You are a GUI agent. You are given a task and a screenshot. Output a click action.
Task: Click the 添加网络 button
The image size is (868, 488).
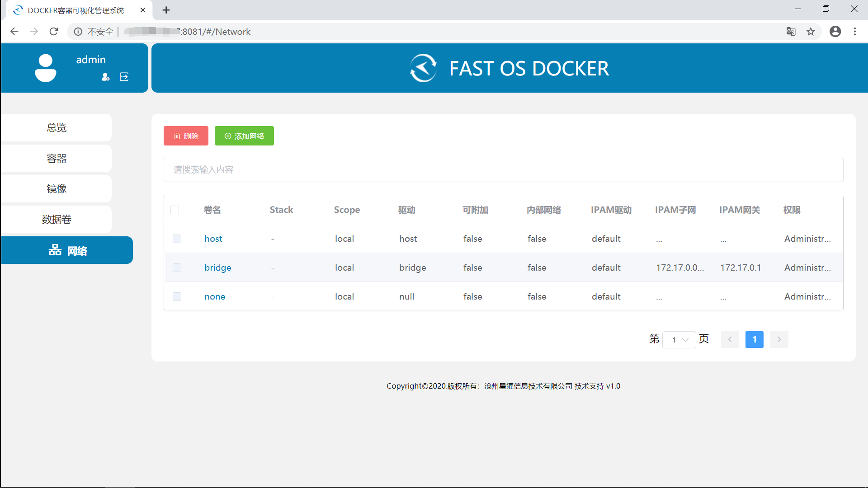coord(244,136)
